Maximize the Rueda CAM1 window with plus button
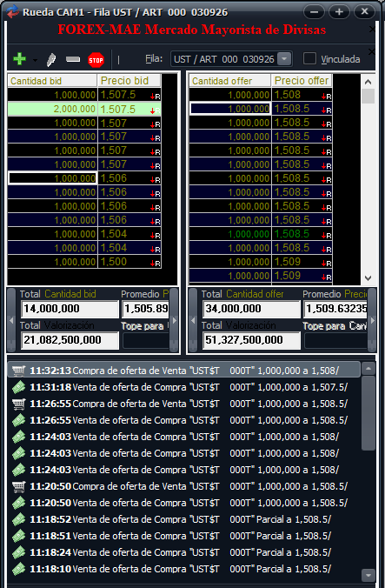 tap(339, 12)
